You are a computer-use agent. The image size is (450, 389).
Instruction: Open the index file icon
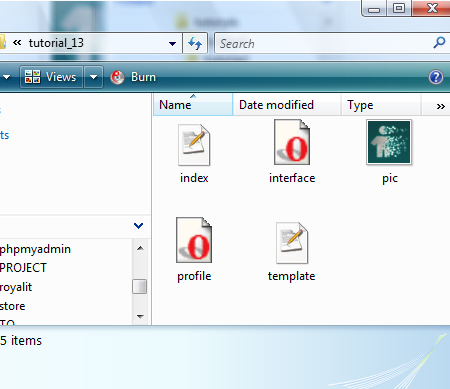point(194,145)
